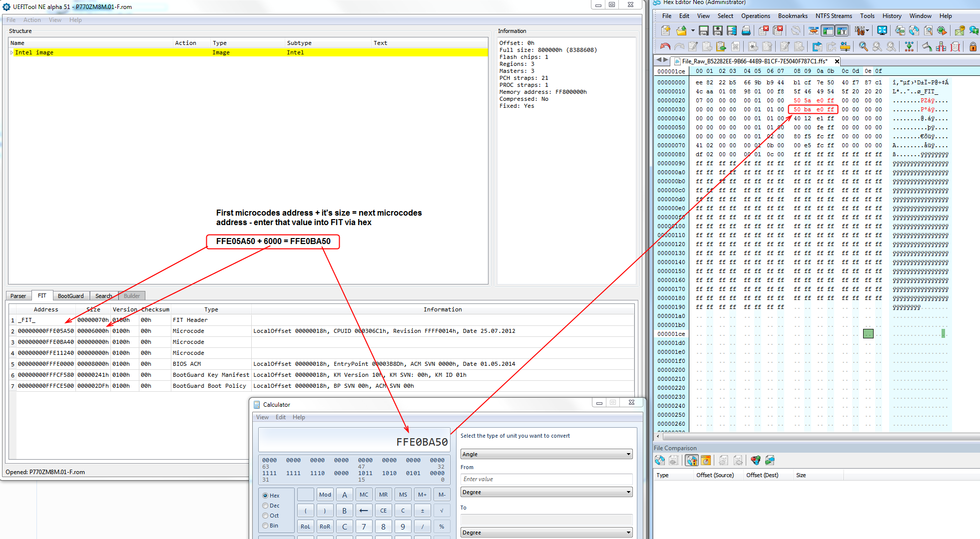Open the dropdown arrow beside Open folder icon
Image resolution: width=980 pixels, height=539 pixels.
click(693, 30)
